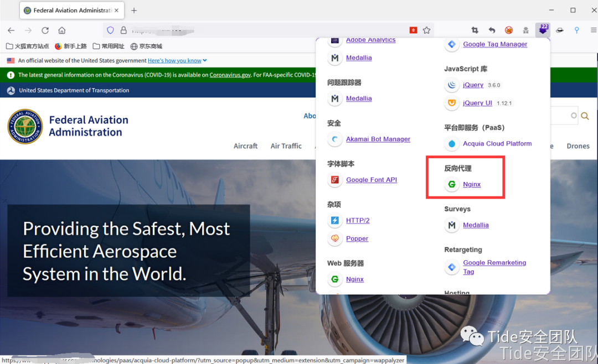Open the Akamai Bot Manager link
The height and width of the screenshot is (364, 598).
pyautogui.click(x=378, y=139)
